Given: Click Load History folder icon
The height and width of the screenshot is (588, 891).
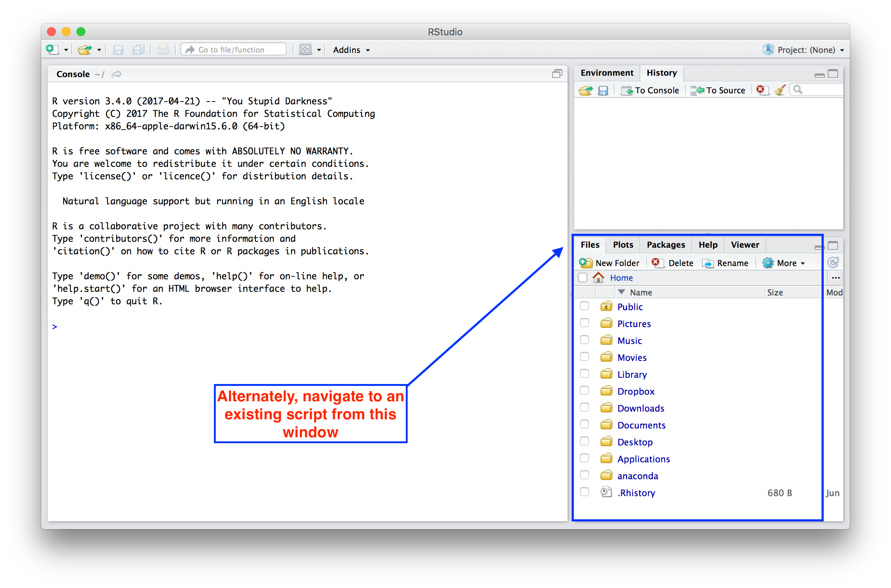Looking at the screenshot, I should (x=586, y=90).
